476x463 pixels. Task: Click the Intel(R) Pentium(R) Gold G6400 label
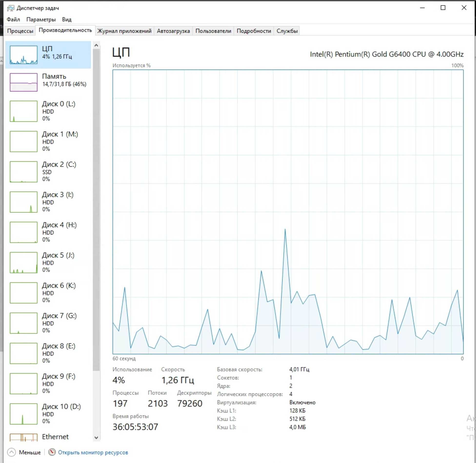coord(387,54)
